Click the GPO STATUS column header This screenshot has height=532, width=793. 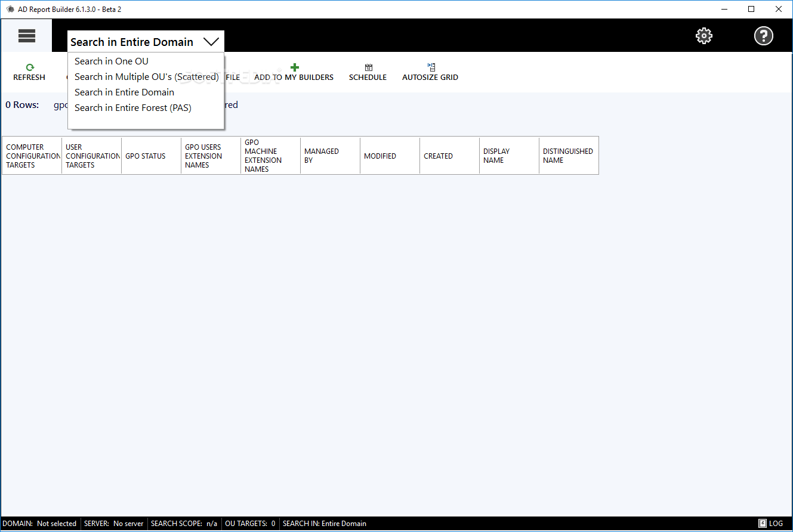152,156
